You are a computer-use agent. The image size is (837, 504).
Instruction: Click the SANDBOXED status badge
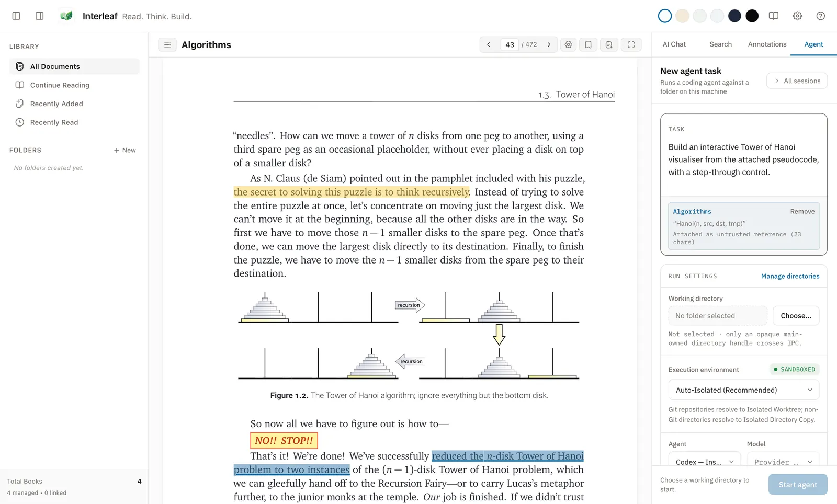point(795,370)
